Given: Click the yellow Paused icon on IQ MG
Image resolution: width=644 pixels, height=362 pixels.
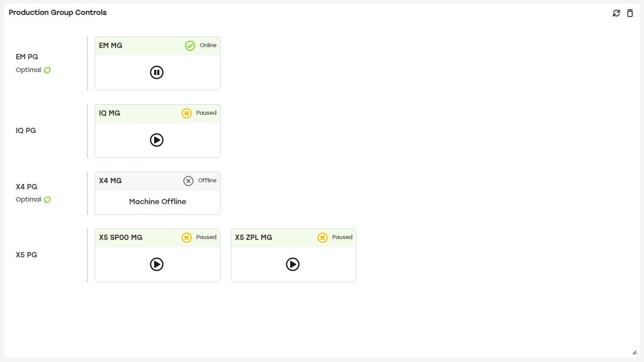Looking at the screenshot, I should coord(186,113).
